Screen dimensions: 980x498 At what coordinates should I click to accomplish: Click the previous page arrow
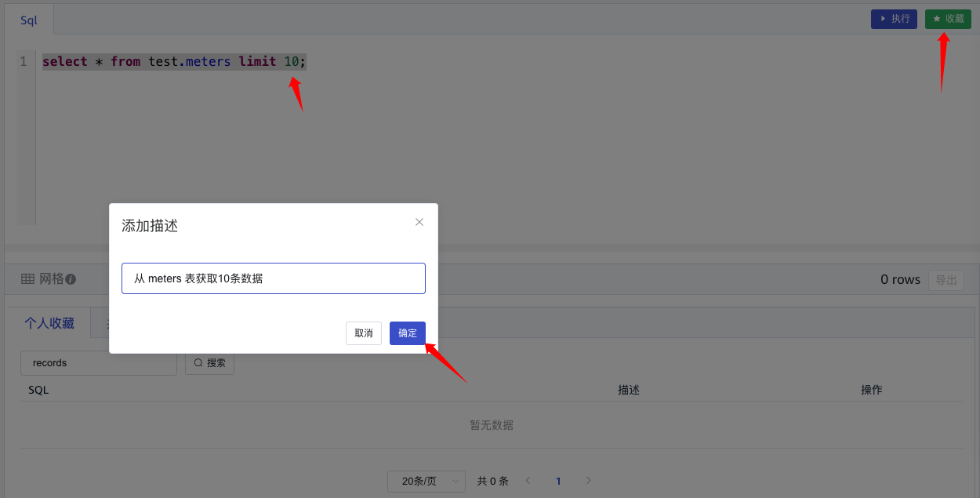click(x=528, y=481)
